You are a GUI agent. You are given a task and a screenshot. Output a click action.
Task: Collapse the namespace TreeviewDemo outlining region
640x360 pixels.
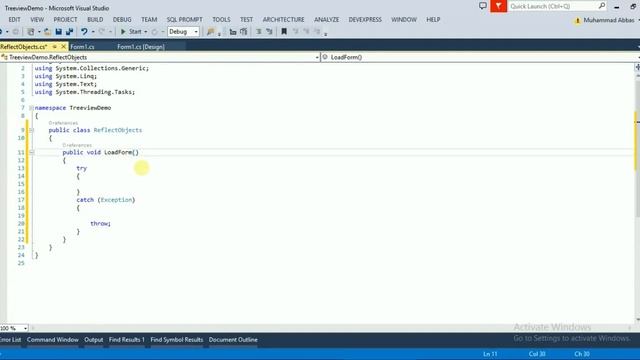[x=31, y=108]
